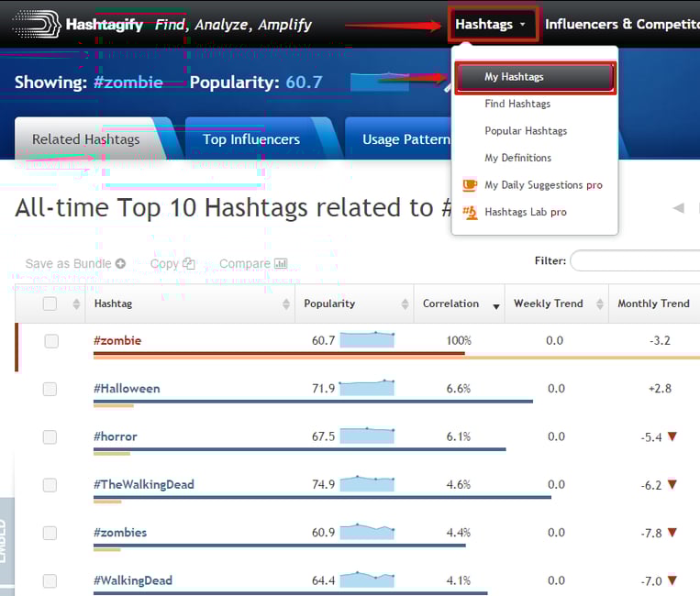Open the Embed side tab
Image resolution: width=700 pixels, height=596 pixels.
coord(6,542)
